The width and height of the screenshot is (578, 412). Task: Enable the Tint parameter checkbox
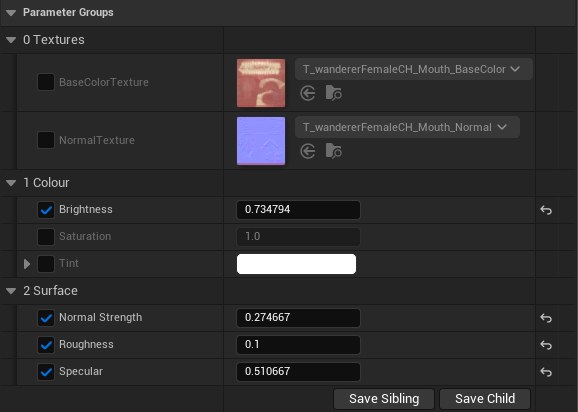(x=46, y=264)
